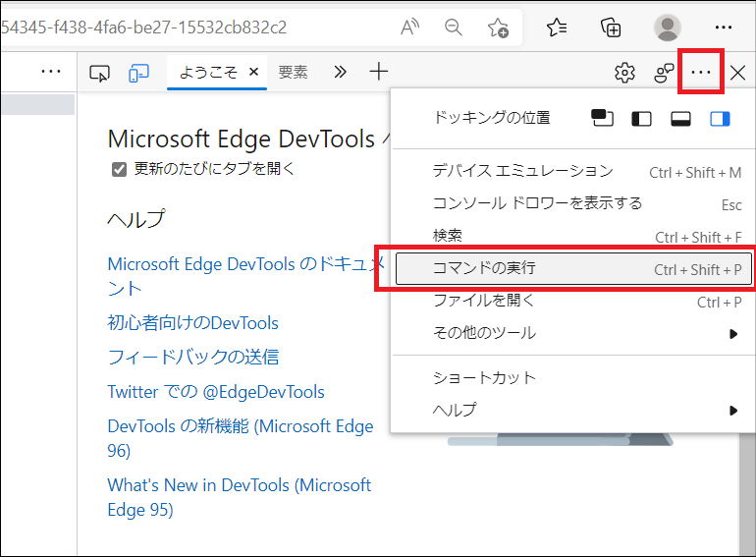The height and width of the screenshot is (557, 756).
Task: Open 初心者向けのDevTools link
Action: [x=192, y=322]
